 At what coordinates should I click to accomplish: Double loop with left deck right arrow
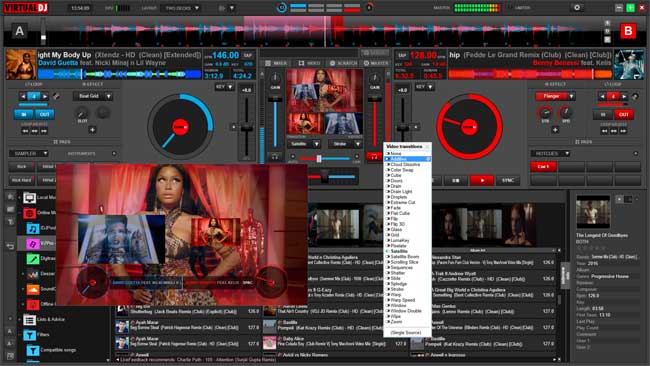click(x=45, y=97)
